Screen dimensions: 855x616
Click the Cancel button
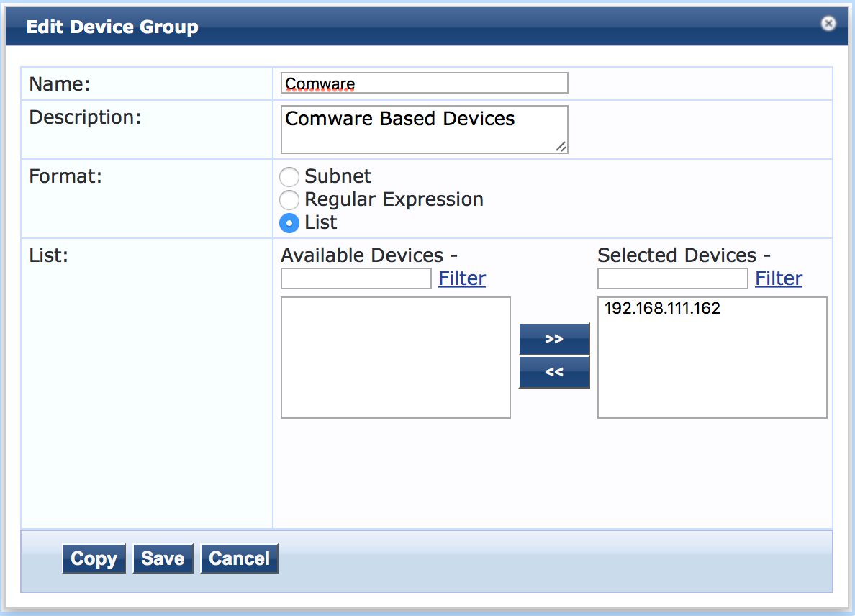(240, 558)
